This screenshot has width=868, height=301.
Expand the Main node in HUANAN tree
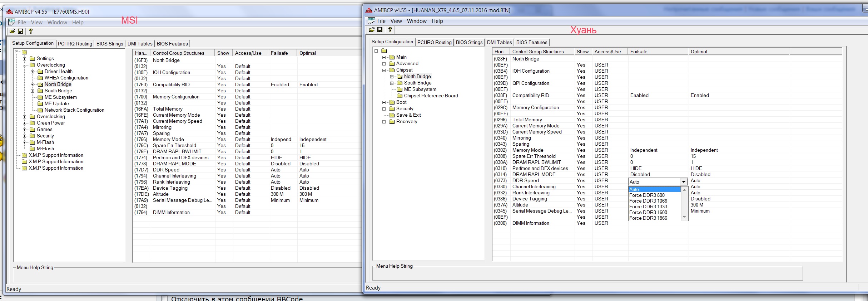click(x=384, y=57)
